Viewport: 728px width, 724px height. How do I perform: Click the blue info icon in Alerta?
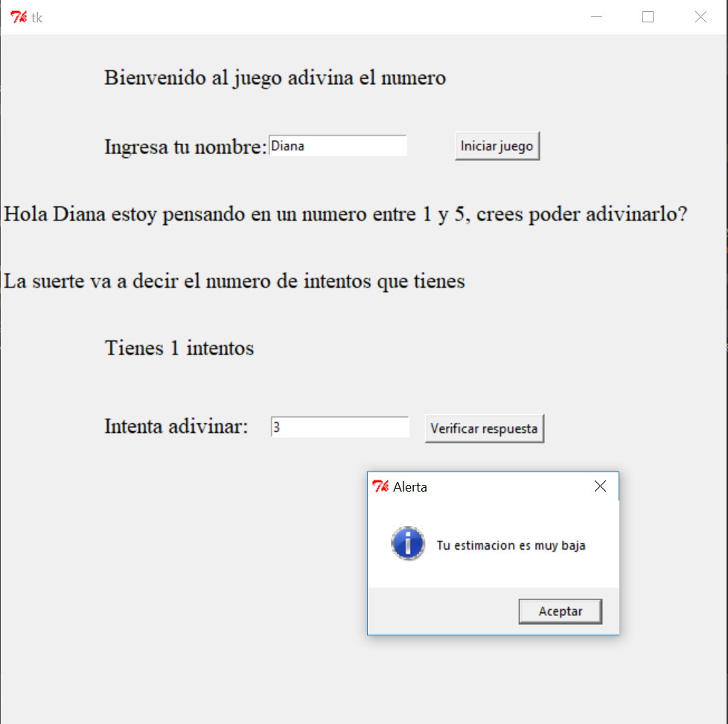click(x=408, y=543)
